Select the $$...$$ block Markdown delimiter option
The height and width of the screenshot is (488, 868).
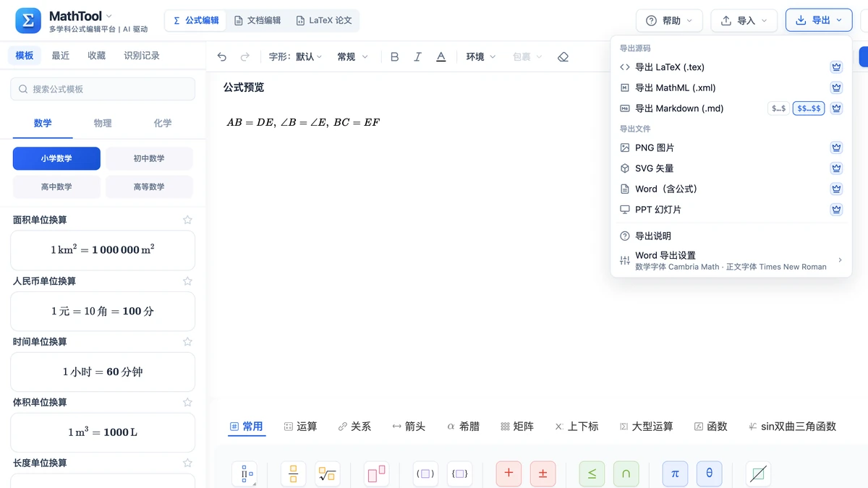pyautogui.click(x=809, y=108)
